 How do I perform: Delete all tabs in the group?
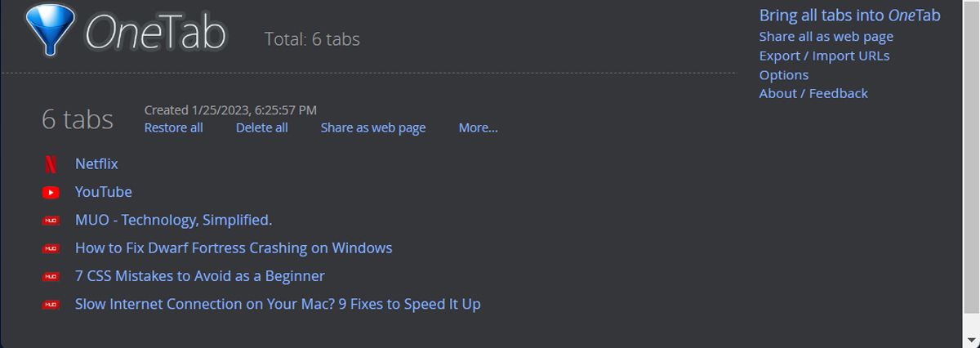(x=261, y=127)
